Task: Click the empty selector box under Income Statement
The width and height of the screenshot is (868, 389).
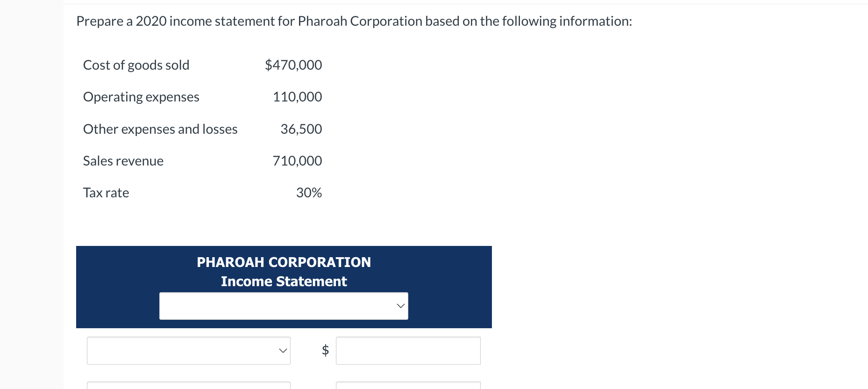Action: 284,306
